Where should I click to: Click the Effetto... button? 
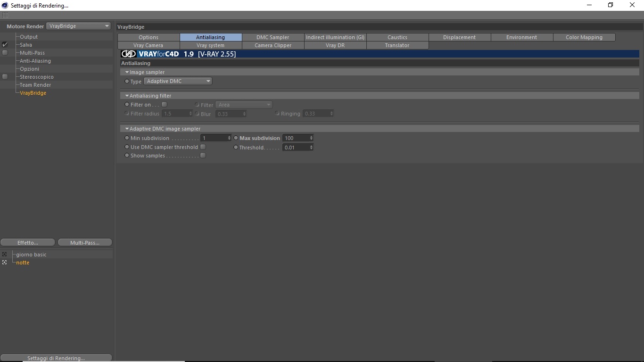(x=28, y=243)
